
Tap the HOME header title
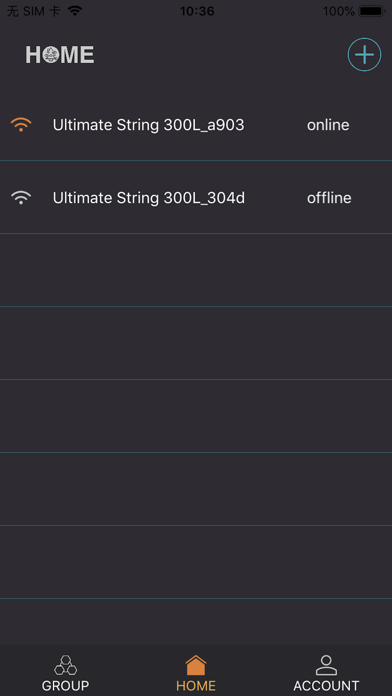[59, 55]
